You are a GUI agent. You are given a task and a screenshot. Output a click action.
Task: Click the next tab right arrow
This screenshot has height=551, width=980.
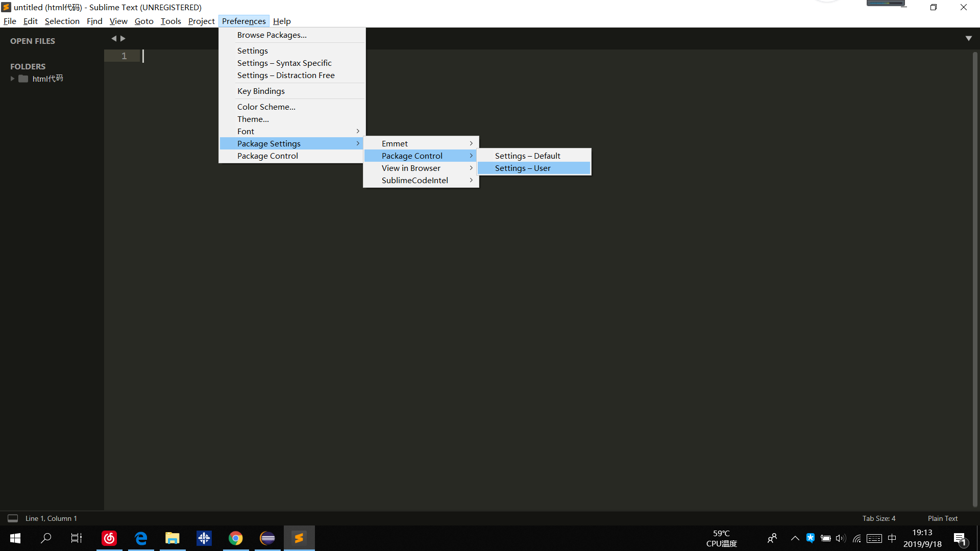123,39
